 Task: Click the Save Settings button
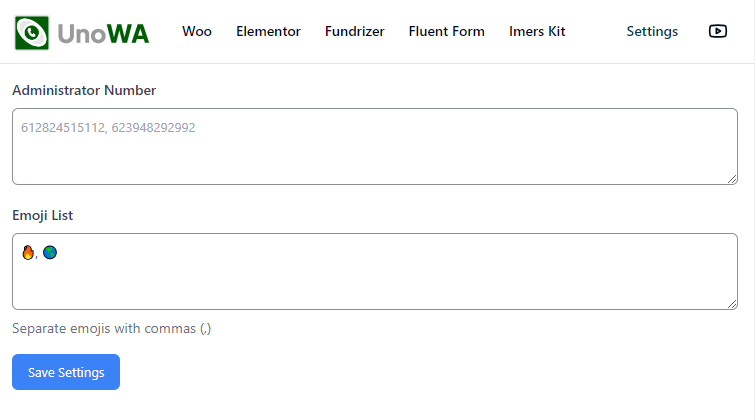click(x=66, y=372)
